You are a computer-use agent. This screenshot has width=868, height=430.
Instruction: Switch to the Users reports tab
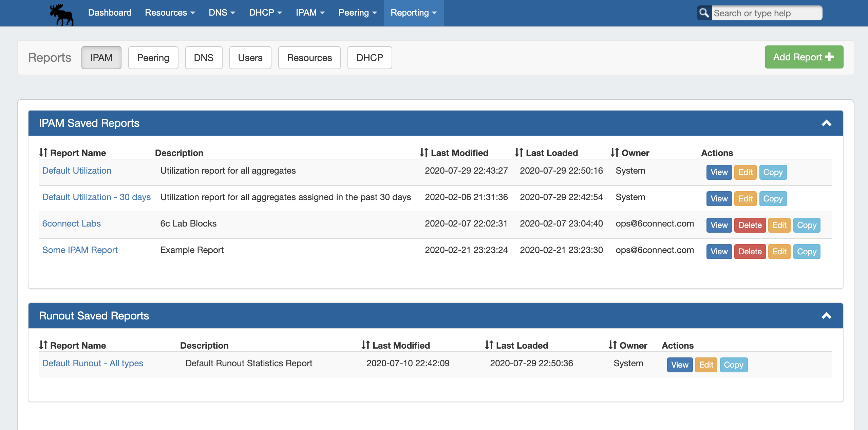[250, 58]
